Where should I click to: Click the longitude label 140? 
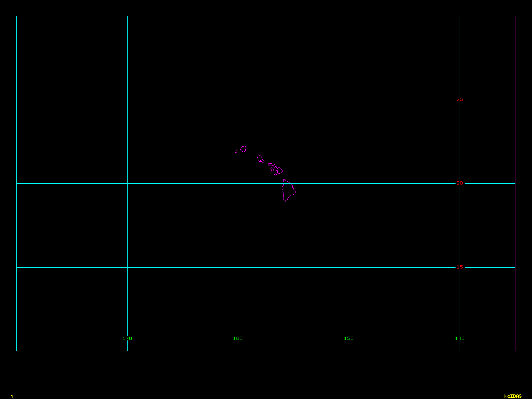tap(460, 338)
